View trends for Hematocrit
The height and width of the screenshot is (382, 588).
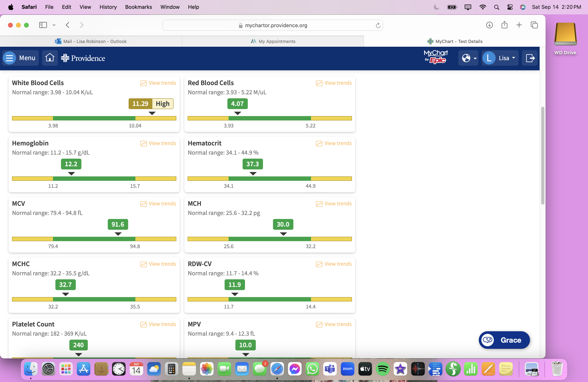coord(334,143)
